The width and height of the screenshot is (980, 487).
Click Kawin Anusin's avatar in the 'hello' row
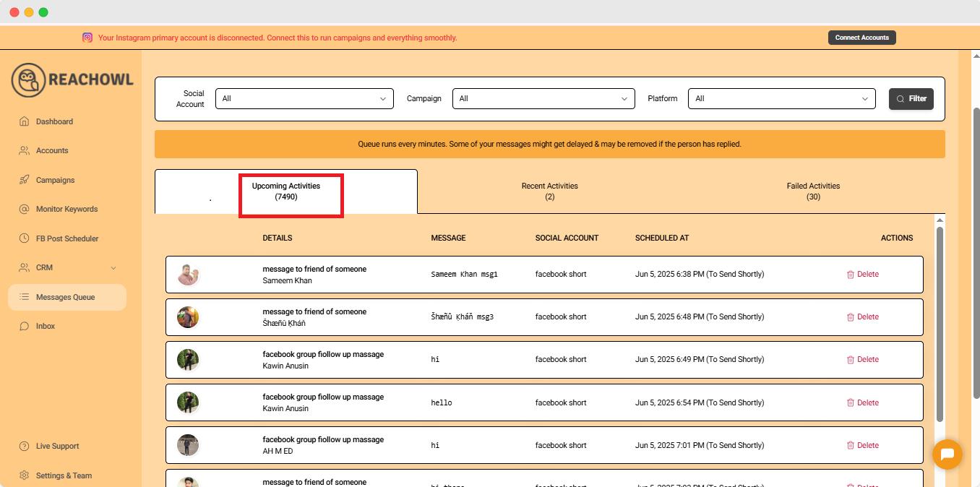[188, 402]
